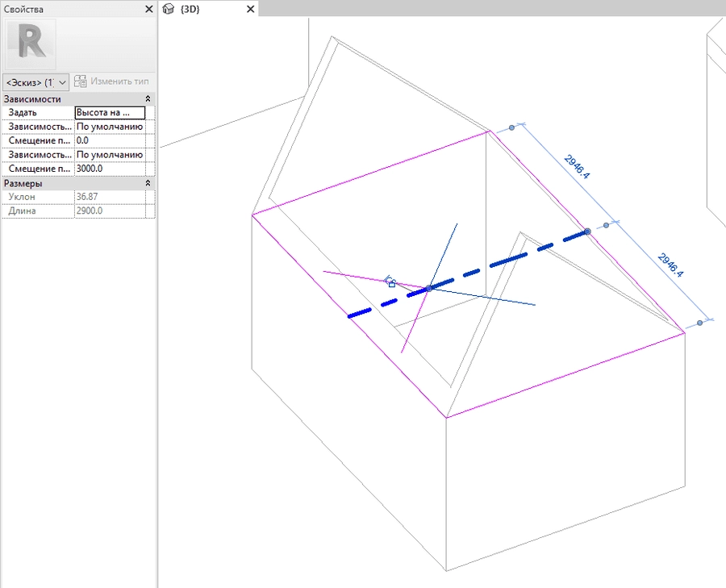The height and width of the screenshot is (588, 726).
Task: Select the Задать value field Высота на ...
Action: [111, 112]
